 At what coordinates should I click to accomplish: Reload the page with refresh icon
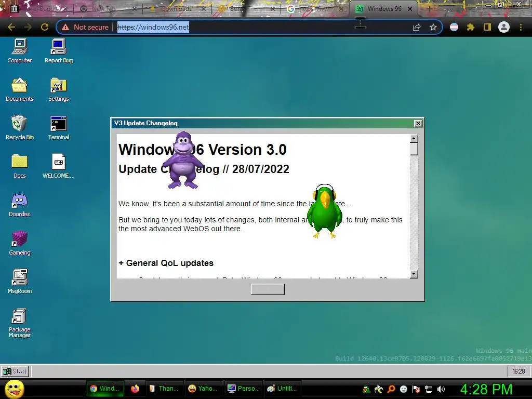click(x=45, y=27)
